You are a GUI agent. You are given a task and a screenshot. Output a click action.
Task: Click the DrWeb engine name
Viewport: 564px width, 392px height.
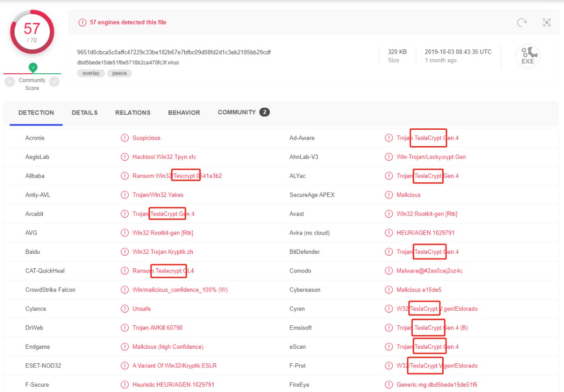pos(34,328)
